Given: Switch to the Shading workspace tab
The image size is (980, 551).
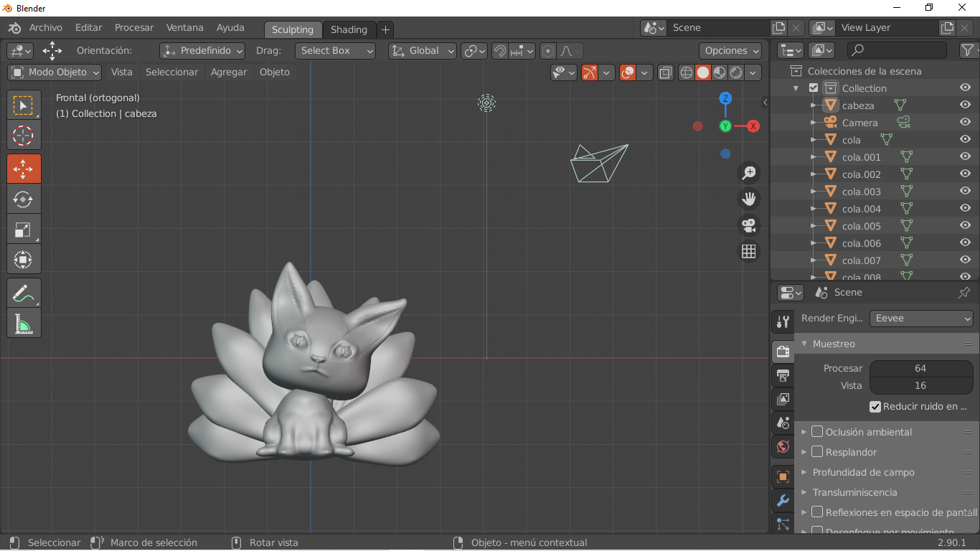Looking at the screenshot, I should coord(349,29).
